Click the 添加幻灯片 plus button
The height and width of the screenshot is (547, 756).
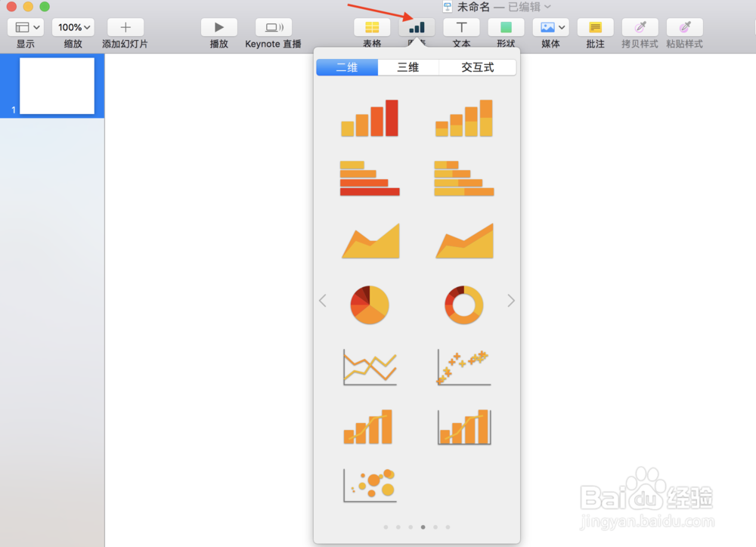tap(125, 27)
